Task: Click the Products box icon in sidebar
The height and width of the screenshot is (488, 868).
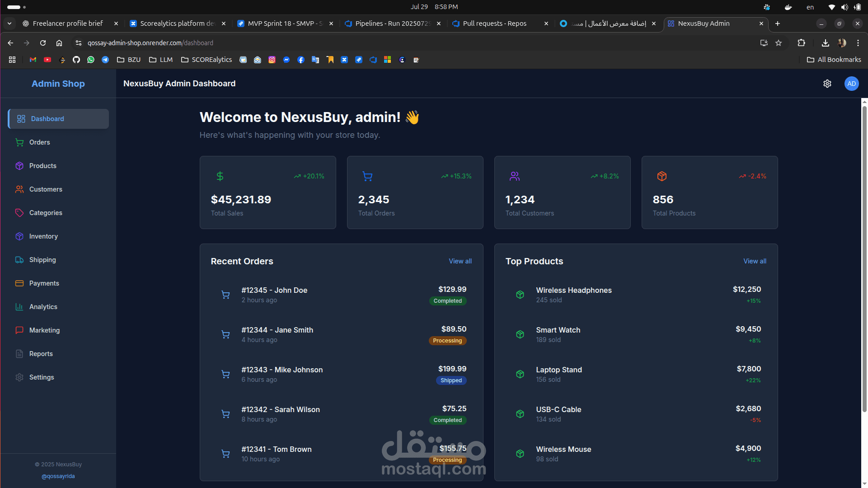Action: click(x=19, y=166)
